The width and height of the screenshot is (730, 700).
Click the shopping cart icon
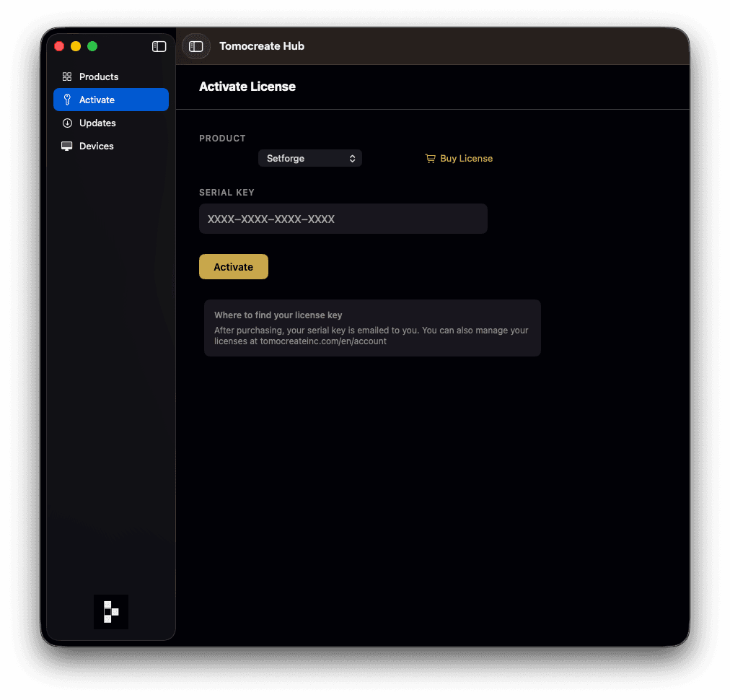(430, 158)
